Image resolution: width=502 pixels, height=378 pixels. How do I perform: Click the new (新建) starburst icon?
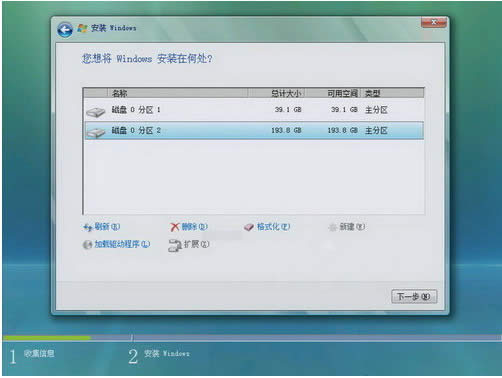pos(333,227)
